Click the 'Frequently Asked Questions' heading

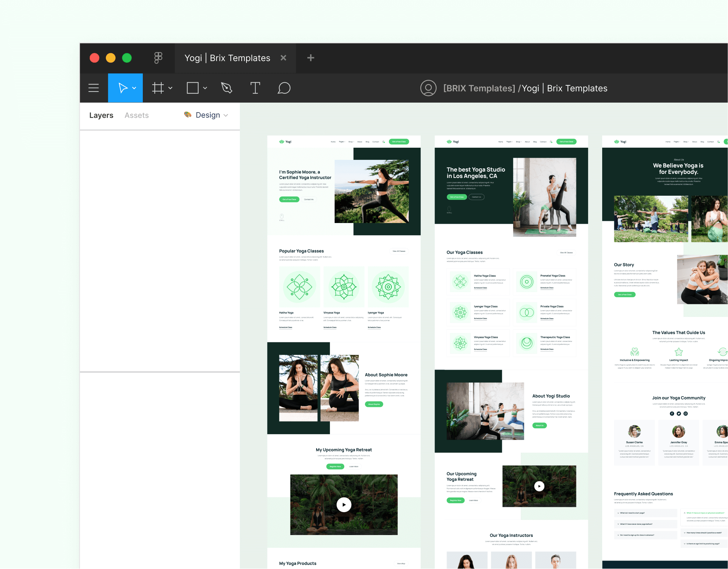coord(644,494)
